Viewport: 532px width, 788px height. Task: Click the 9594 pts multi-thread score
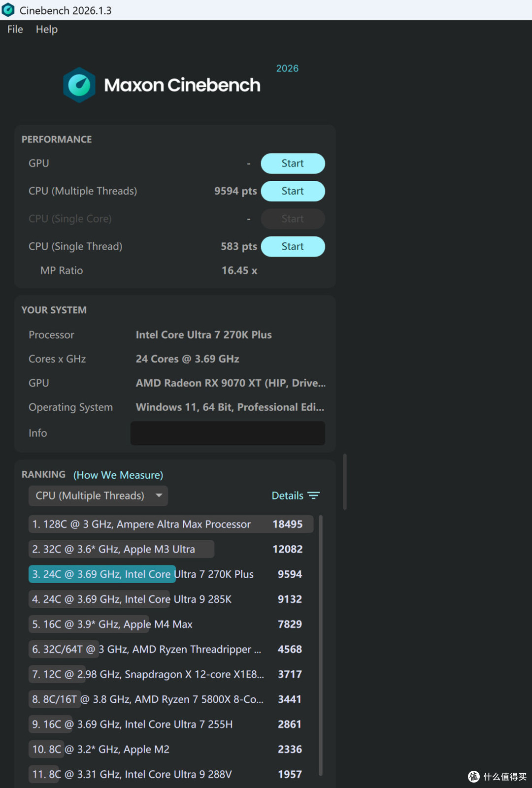235,191
